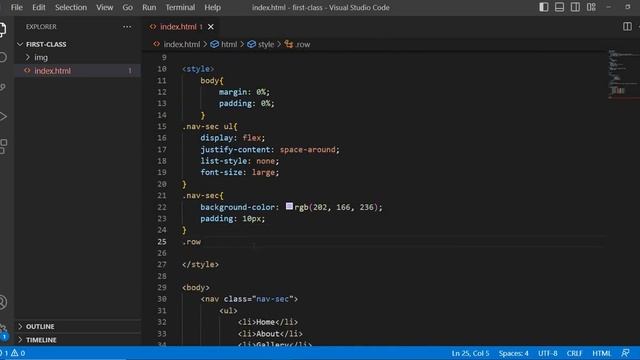The width and height of the screenshot is (640, 360).
Task: Close the index.html editor tab
Action: 211,27
